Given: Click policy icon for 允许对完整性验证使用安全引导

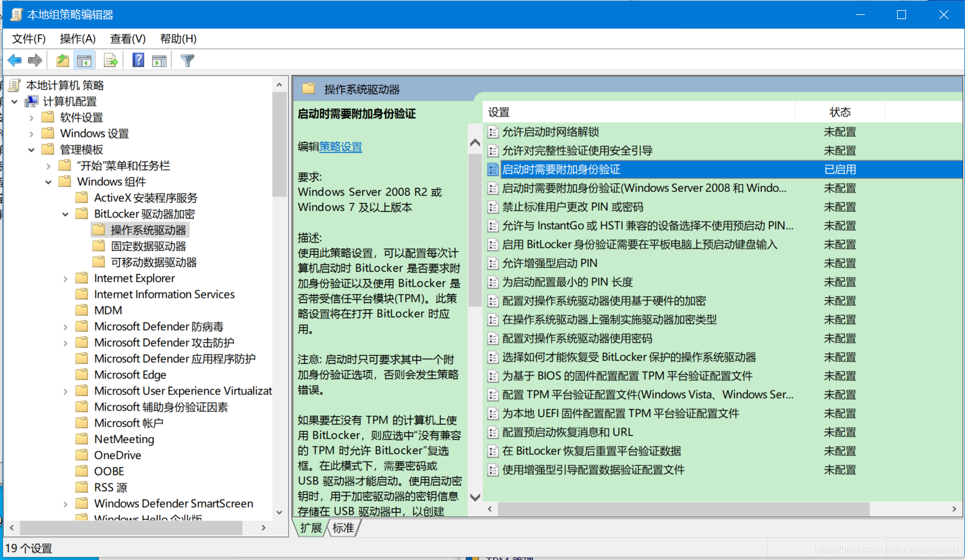Looking at the screenshot, I should point(493,151).
